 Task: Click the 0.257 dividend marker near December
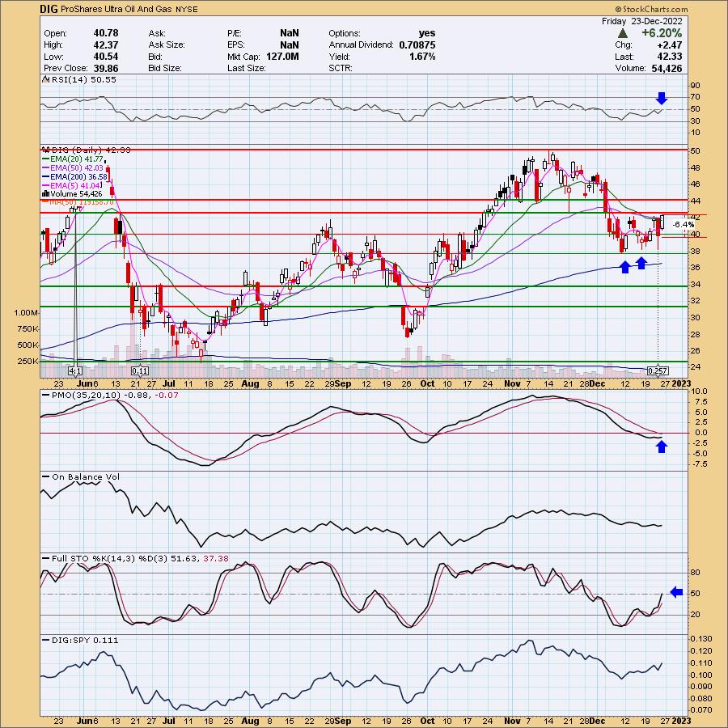coord(658,370)
